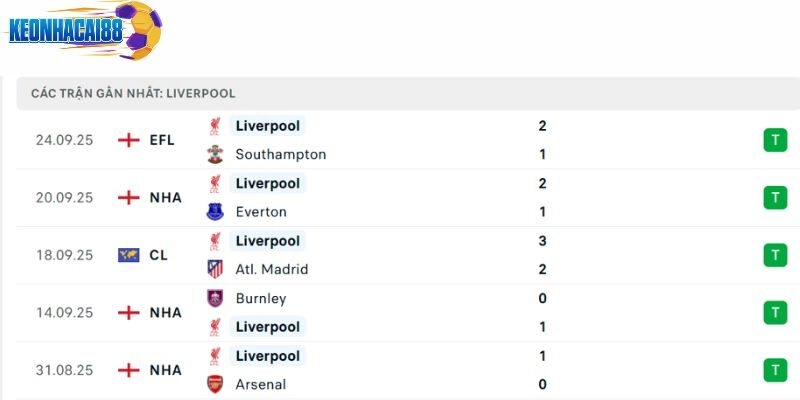Click green T badge for Everton match
800x400 pixels.
(x=774, y=197)
